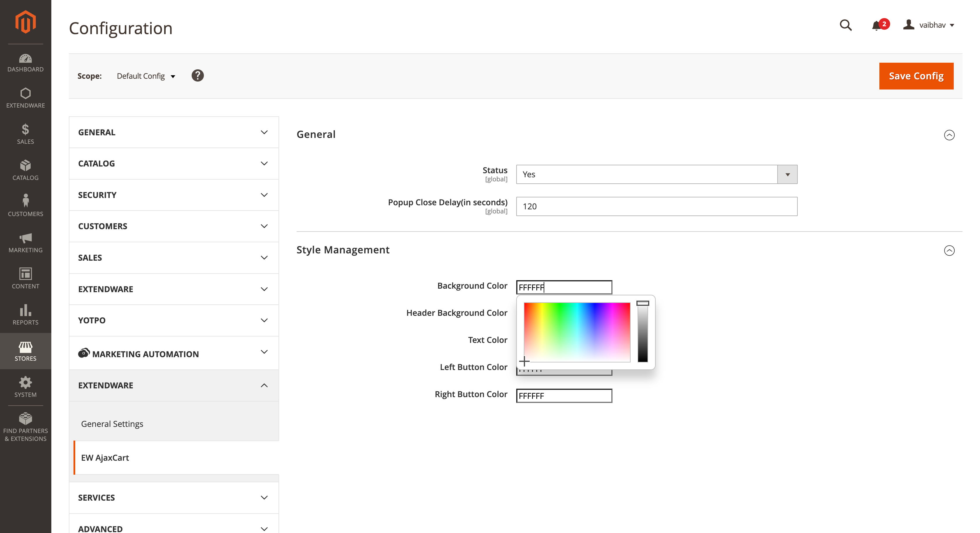This screenshot has width=980, height=533.
Task: Expand the SALES config section
Action: tap(174, 257)
